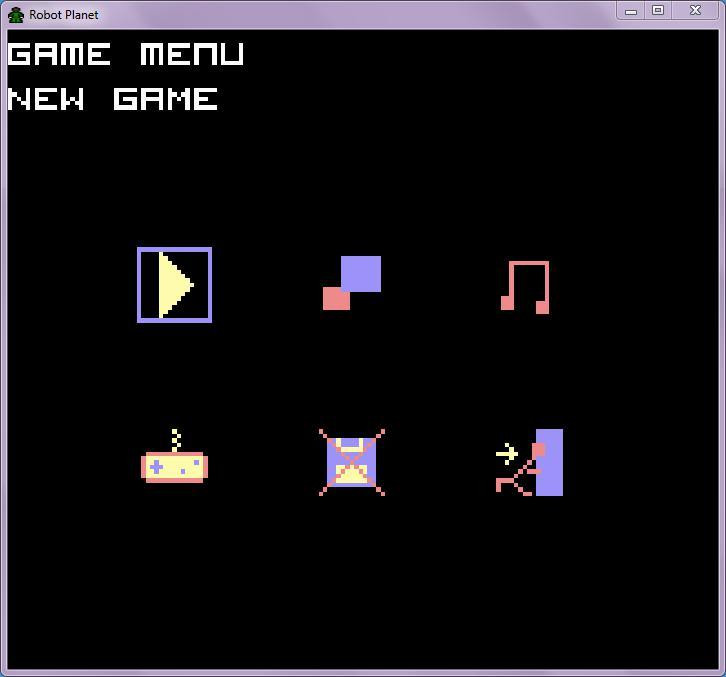Click the GAME MENU heading
The image size is (726, 677).
coord(126,54)
